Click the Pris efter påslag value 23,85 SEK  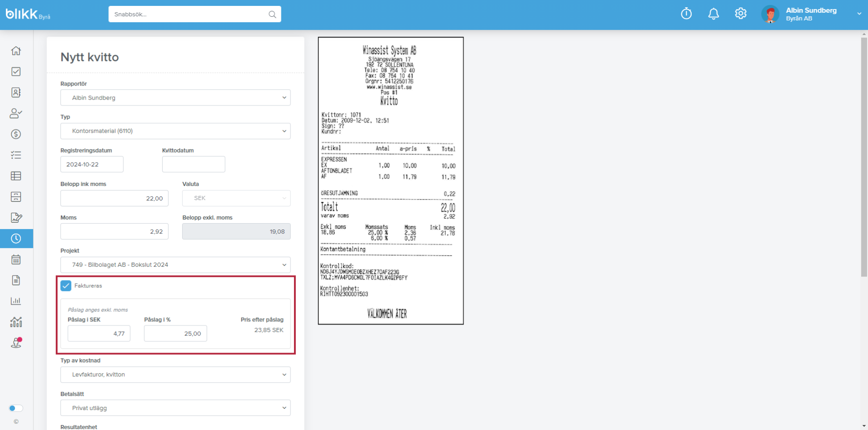[269, 330]
